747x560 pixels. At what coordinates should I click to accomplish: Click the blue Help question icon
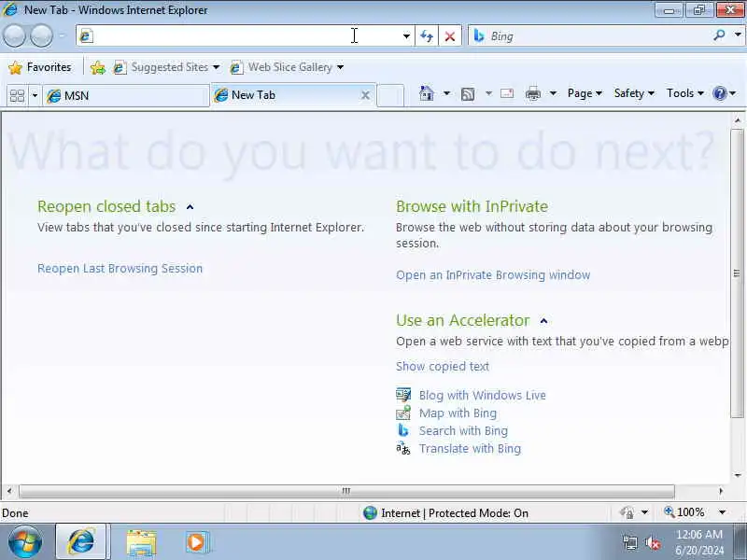tap(719, 93)
